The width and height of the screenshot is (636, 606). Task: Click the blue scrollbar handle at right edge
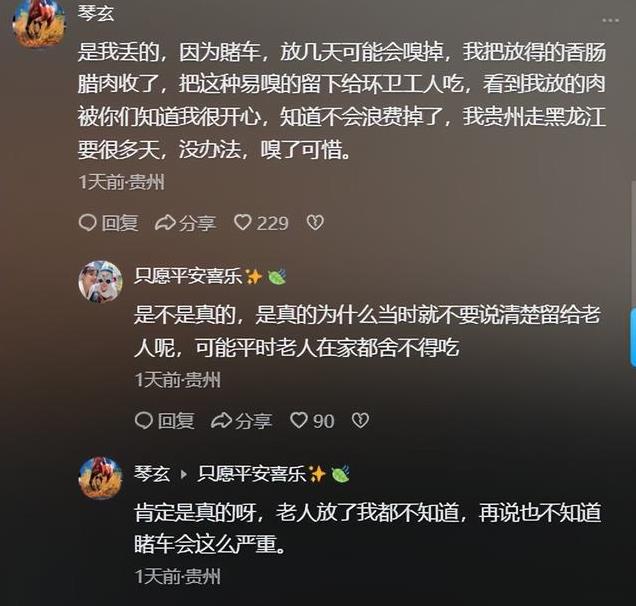633,337
